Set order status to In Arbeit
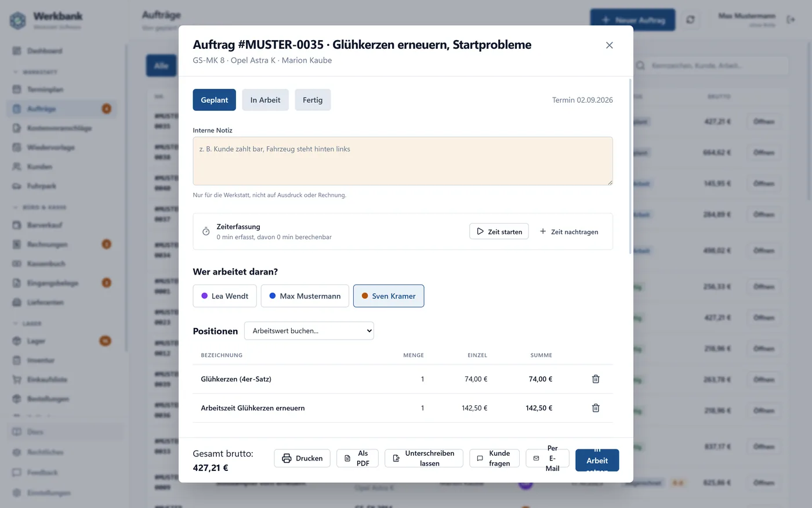Screen dimensions: 812x508 pos(265,100)
